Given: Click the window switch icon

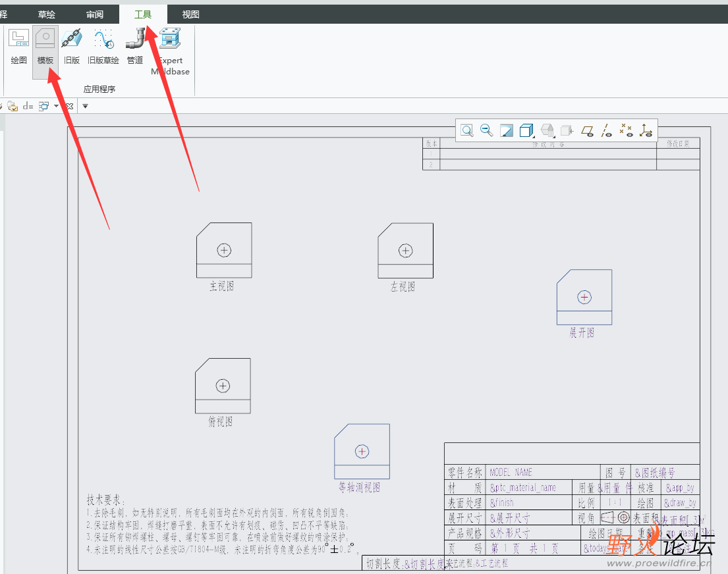Looking at the screenshot, I should [x=43, y=106].
